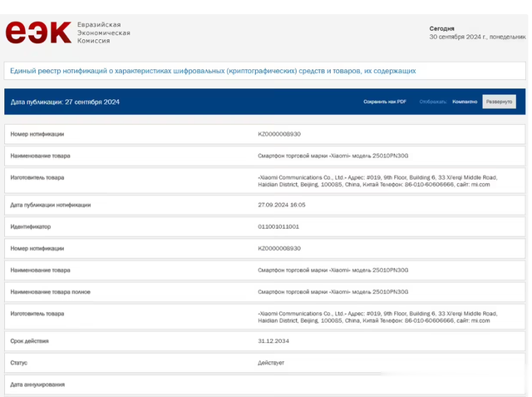Click value in Наименование товара полное row

332,292
